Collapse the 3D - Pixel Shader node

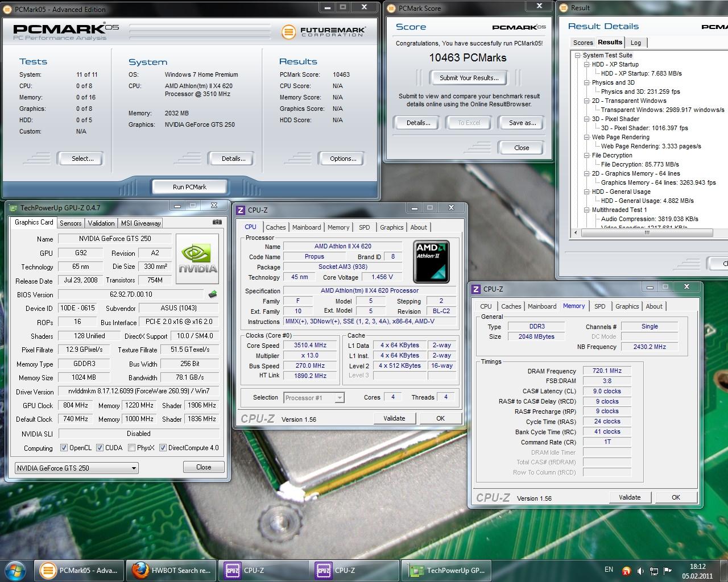coord(586,119)
